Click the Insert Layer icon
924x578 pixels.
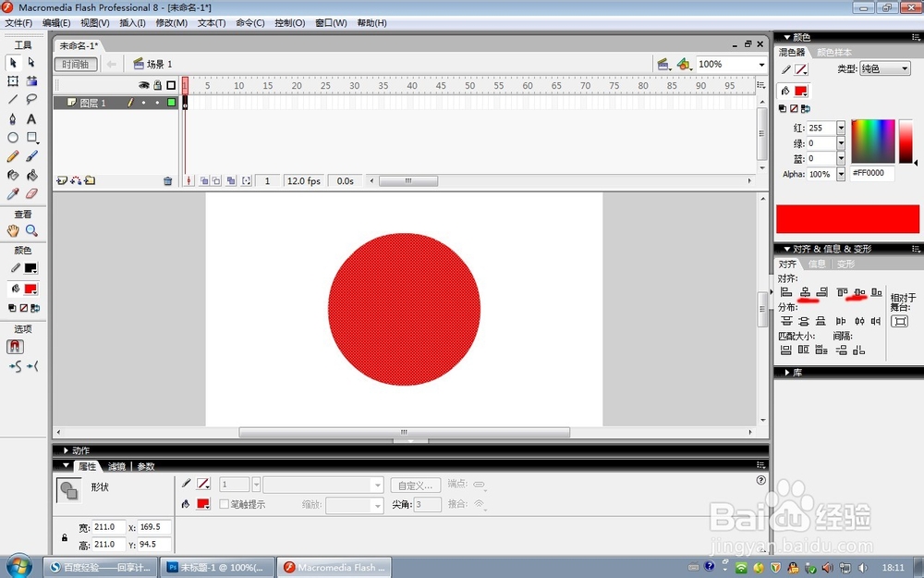coord(61,181)
